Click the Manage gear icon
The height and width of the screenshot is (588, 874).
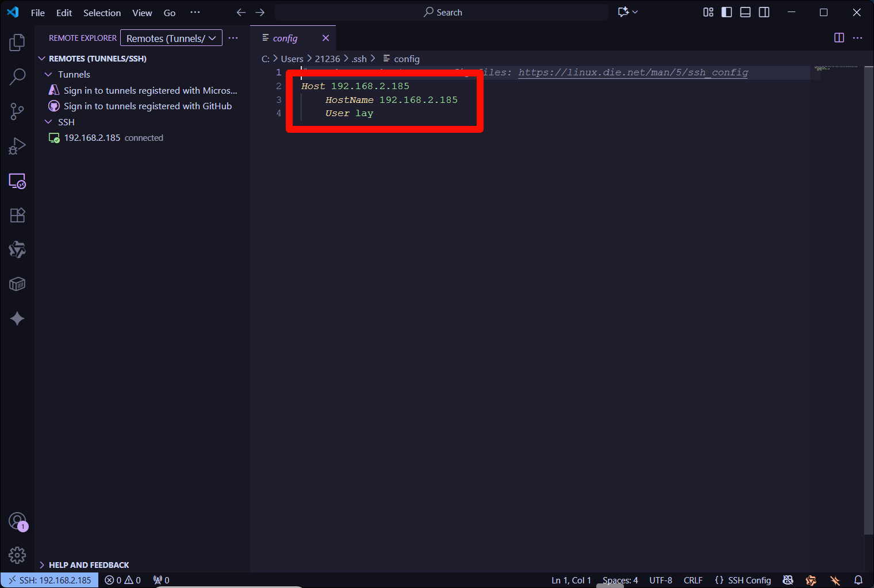pos(17,555)
